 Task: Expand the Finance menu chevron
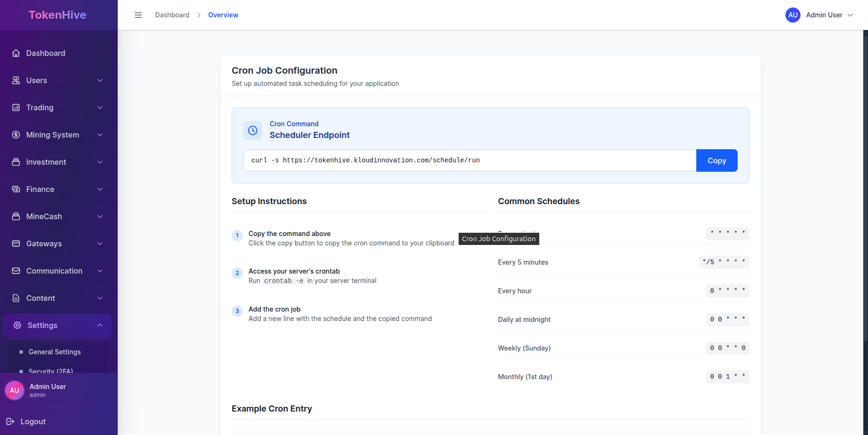click(100, 189)
